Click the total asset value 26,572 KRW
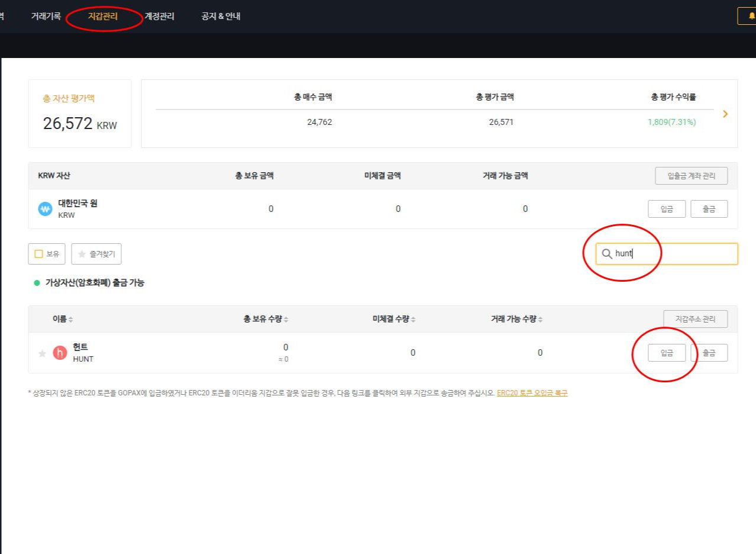The image size is (756, 554). click(x=80, y=124)
